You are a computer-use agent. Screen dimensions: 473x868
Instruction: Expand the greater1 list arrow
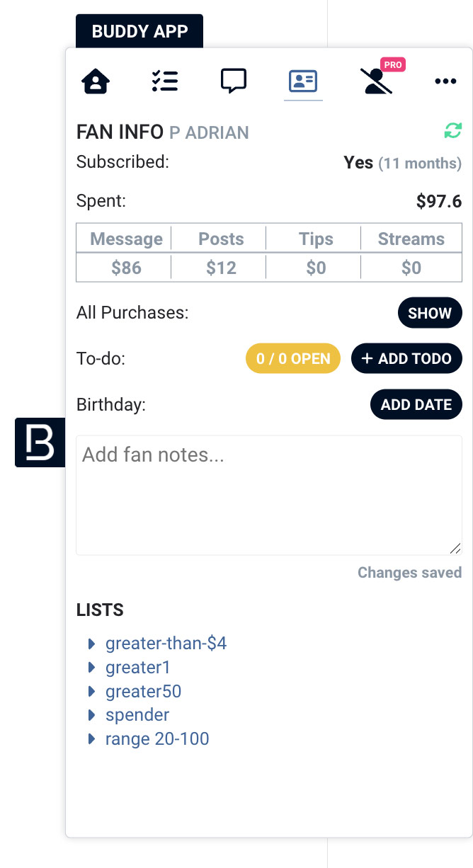[91, 668]
